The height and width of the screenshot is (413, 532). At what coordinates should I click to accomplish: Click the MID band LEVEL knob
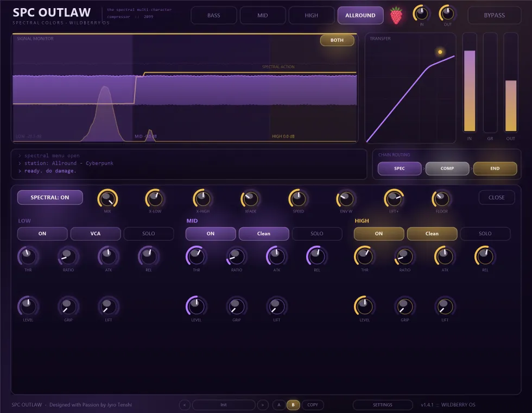coord(196,306)
